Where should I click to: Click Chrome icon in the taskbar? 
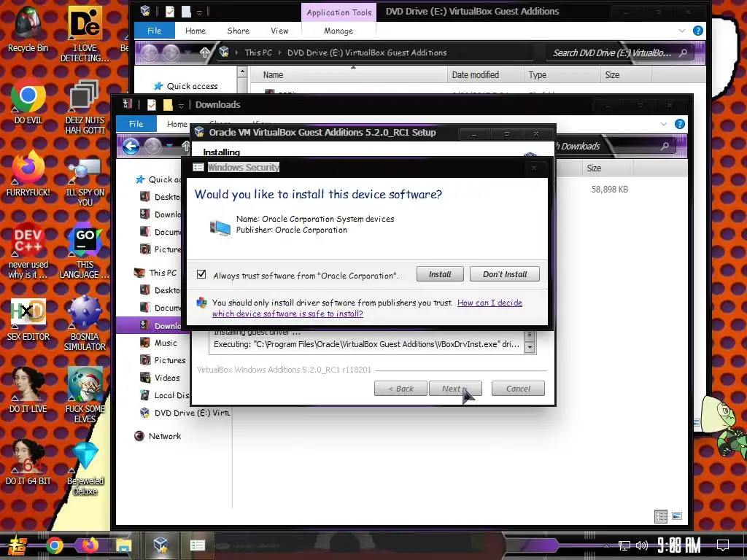click(x=54, y=545)
